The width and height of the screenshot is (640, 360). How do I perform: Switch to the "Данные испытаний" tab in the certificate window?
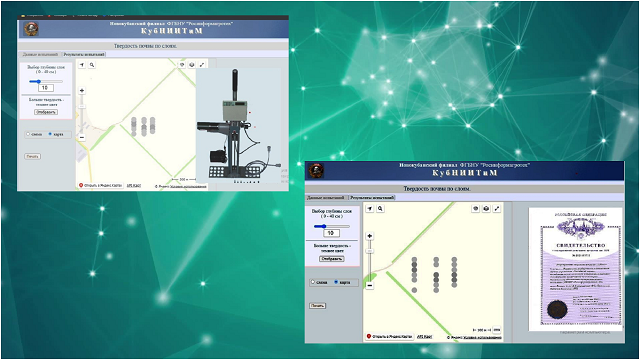click(326, 198)
